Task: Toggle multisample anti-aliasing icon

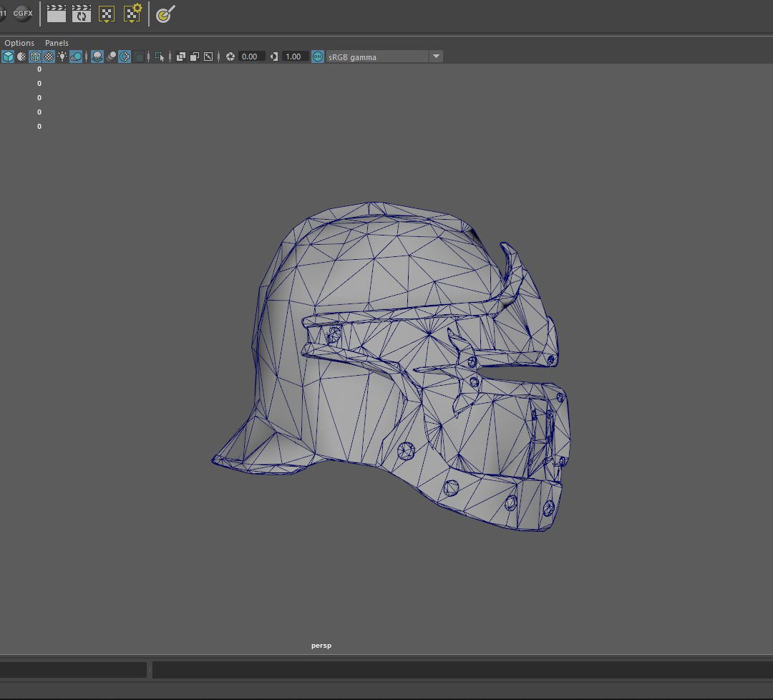Action: pyautogui.click(x=125, y=57)
